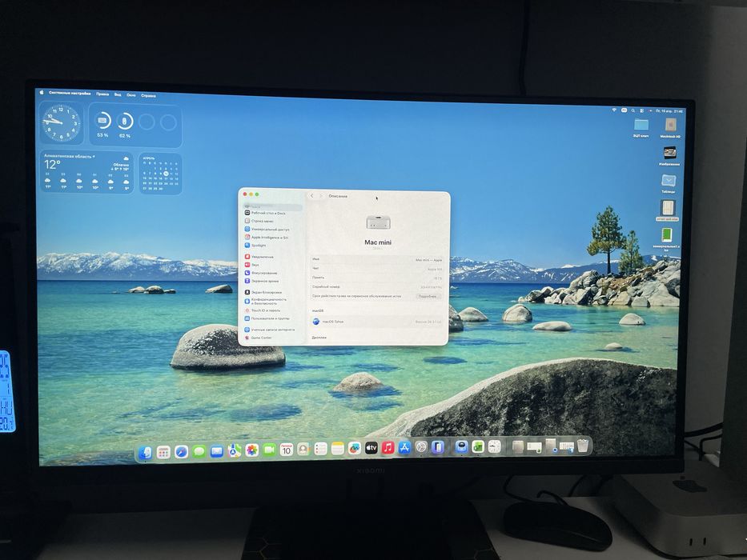Image resolution: width=747 pixels, height=560 pixels.
Task: Go back with the back arrow
Action: 312,196
